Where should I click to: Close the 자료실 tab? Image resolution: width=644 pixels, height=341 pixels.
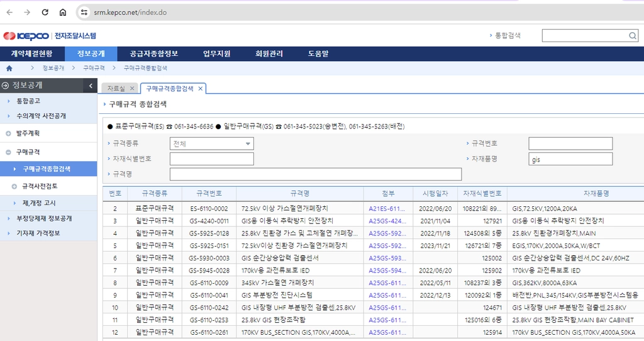(x=132, y=88)
